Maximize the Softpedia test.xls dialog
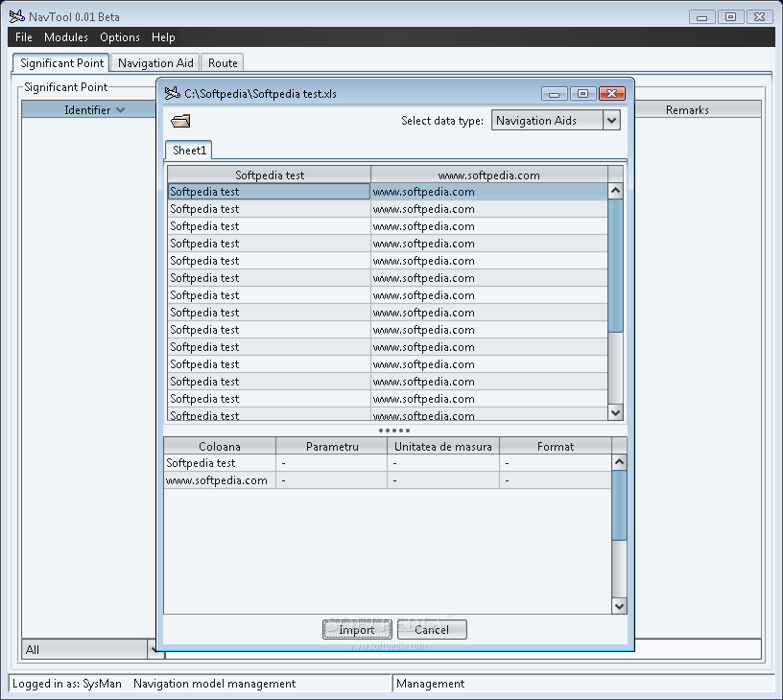This screenshot has height=700, width=783. click(582, 93)
